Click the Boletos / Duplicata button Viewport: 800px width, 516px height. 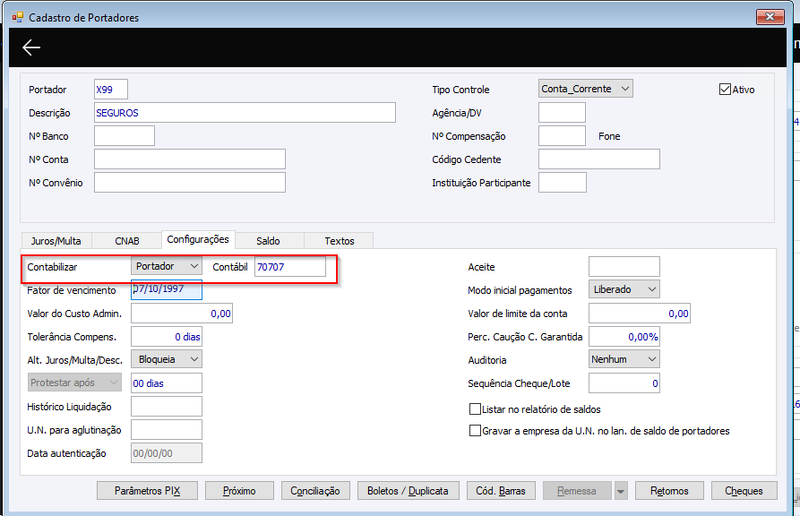click(x=408, y=491)
